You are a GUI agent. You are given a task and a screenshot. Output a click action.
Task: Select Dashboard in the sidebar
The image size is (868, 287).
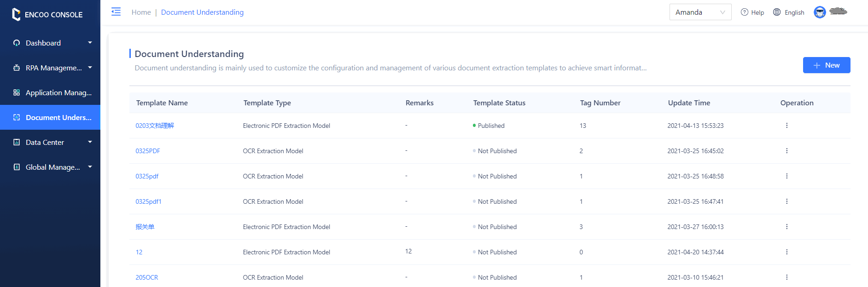pyautogui.click(x=50, y=43)
